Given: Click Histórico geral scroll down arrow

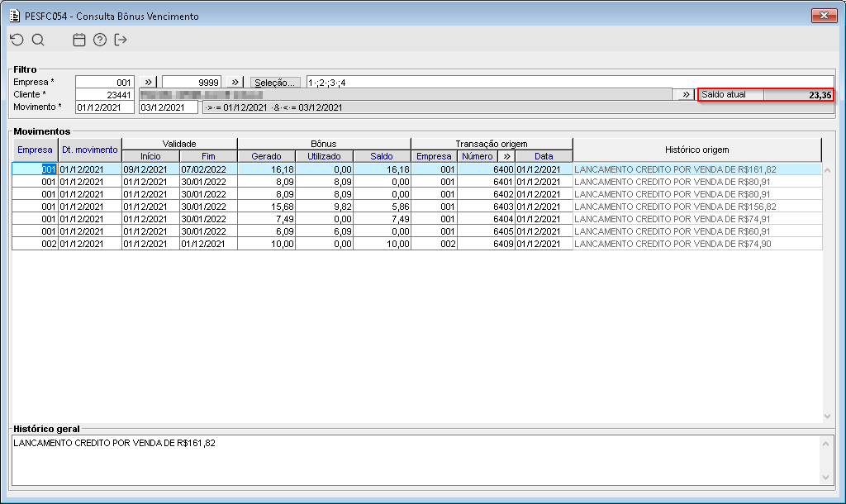Looking at the screenshot, I should pos(825,477).
